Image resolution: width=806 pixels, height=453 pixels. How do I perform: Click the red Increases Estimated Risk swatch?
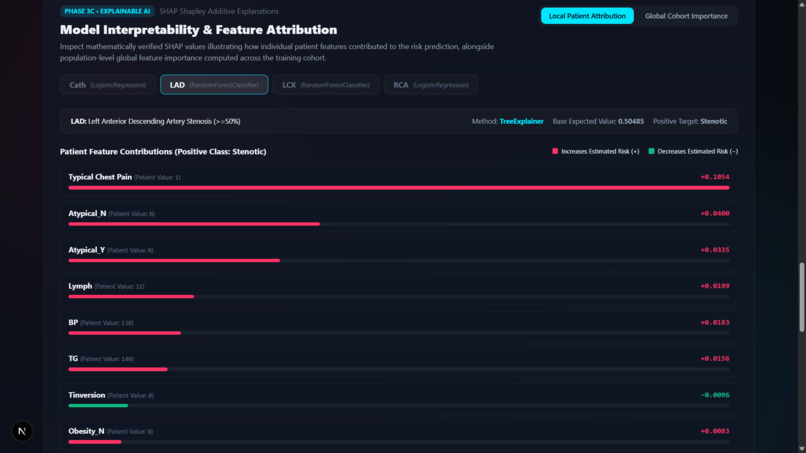(x=555, y=151)
